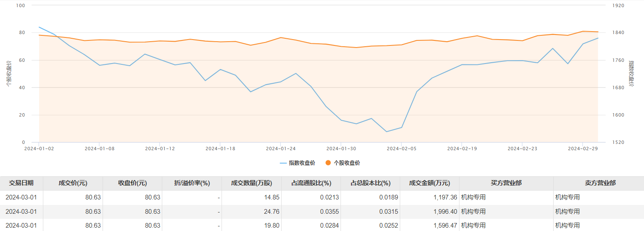This screenshot has width=644, height=231.
Task: Click the 成交金额(万元) column header
Action: (x=430, y=183)
